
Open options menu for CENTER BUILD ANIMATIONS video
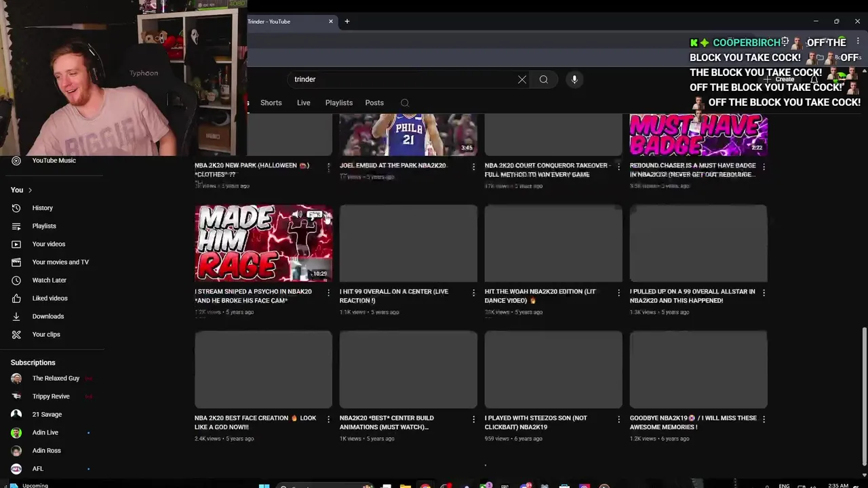coord(473,420)
